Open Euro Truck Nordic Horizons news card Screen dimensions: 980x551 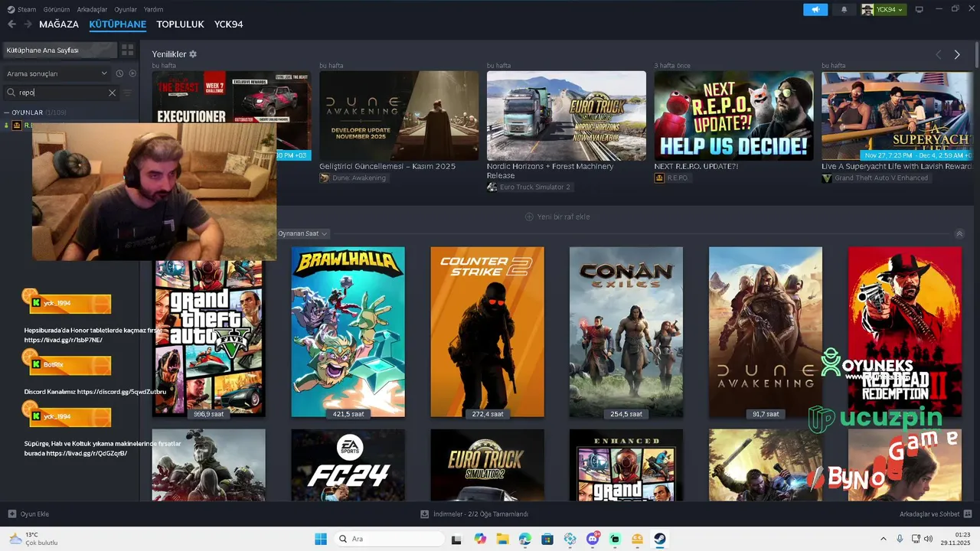[x=567, y=116]
